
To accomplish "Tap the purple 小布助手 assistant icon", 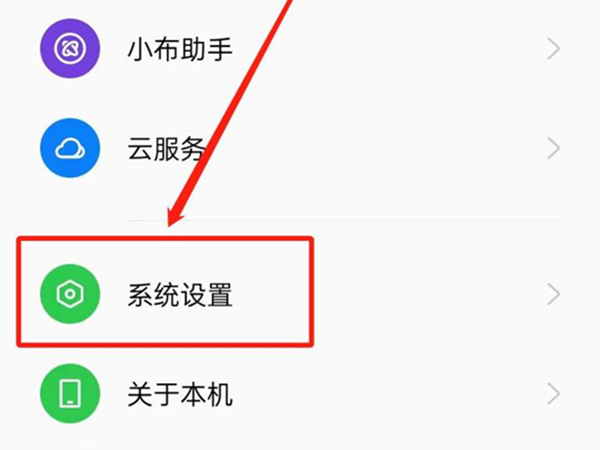I will [70, 49].
